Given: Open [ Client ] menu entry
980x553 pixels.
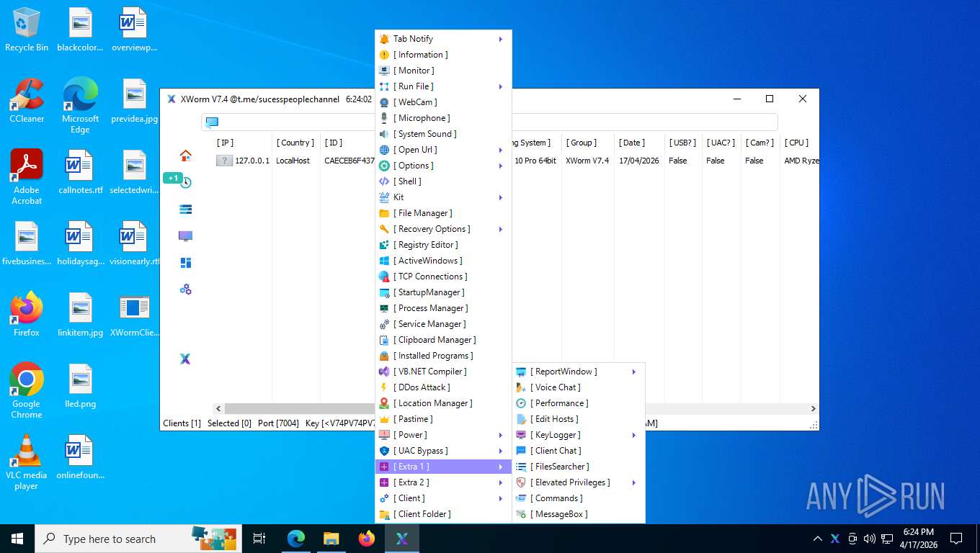Looking at the screenshot, I should [x=443, y=498].
